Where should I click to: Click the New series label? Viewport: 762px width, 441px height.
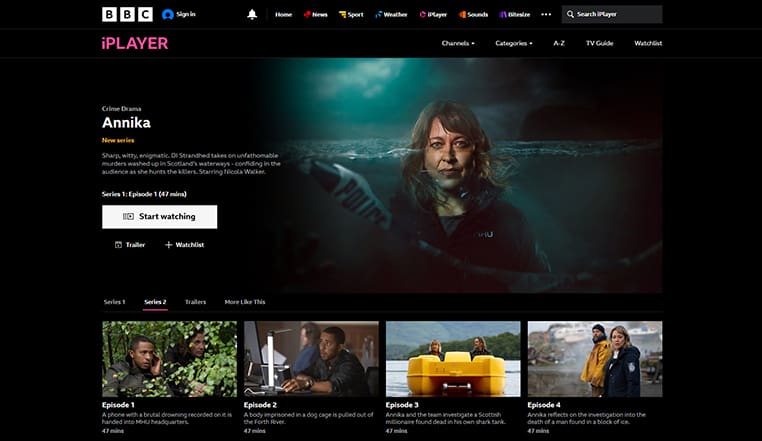(118, 140)
